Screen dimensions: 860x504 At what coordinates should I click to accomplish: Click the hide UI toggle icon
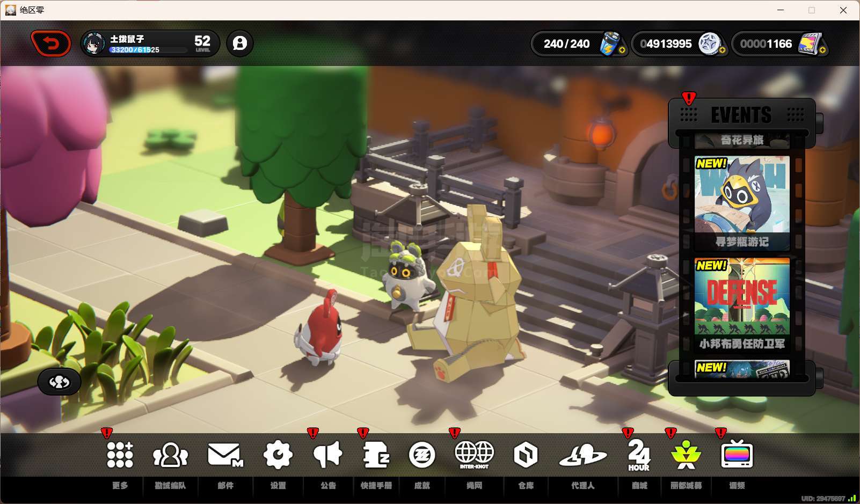(59, 382)
